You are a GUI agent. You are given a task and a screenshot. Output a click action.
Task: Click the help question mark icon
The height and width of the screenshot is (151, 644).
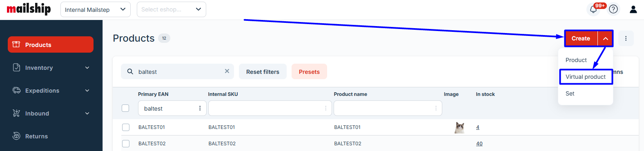tap(613, 9)
